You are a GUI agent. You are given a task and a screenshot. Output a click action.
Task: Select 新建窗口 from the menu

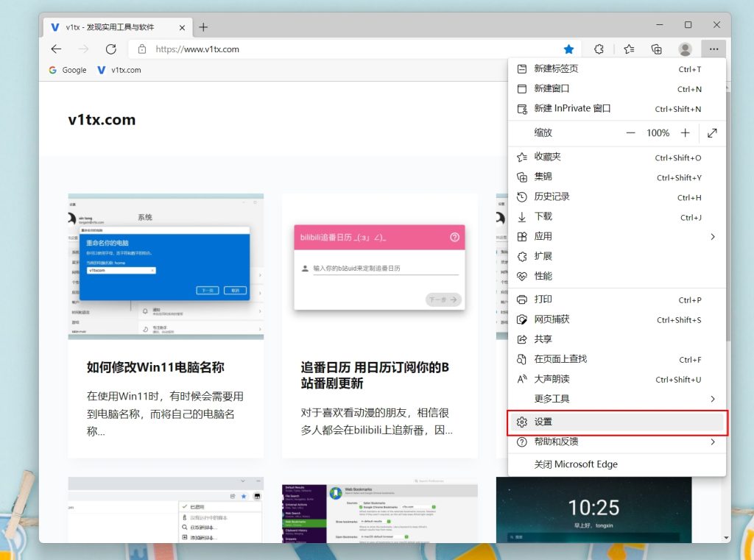(617, 89)
